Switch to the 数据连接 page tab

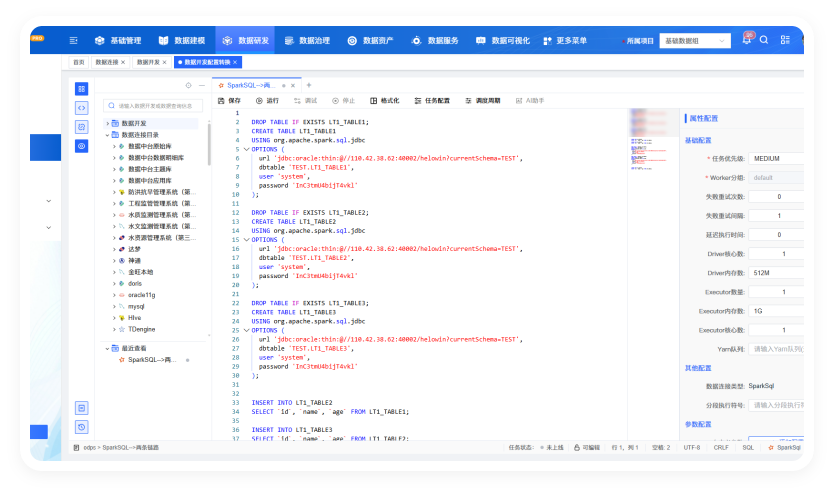click(x=107, y=62)
